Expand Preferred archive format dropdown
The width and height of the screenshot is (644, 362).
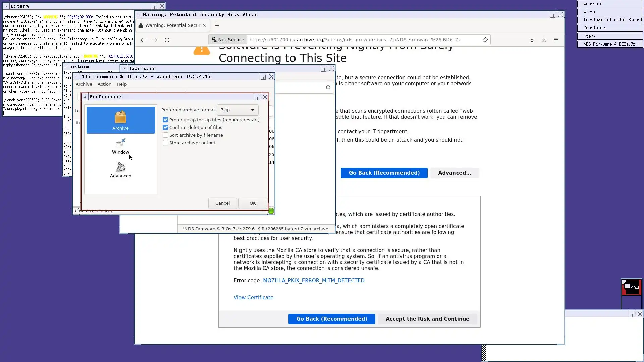[x=237, y=110]
